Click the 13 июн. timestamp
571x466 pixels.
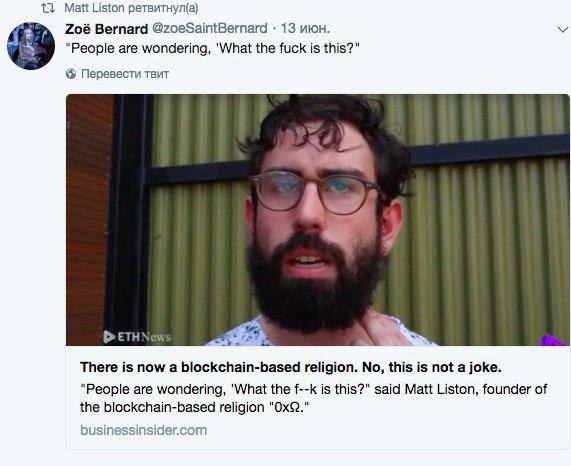coord(305,28)
